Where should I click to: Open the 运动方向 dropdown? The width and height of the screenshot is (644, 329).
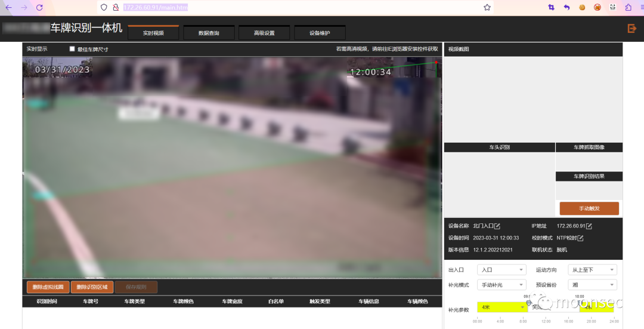pos(592,270)
